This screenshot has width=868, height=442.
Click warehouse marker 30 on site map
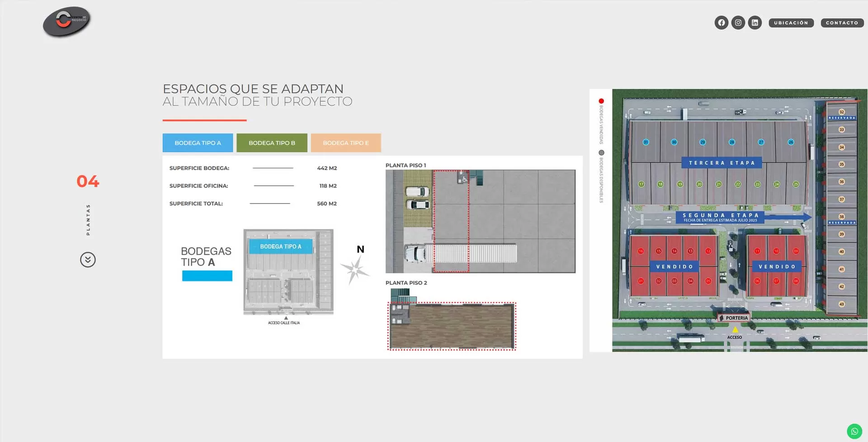674,142
